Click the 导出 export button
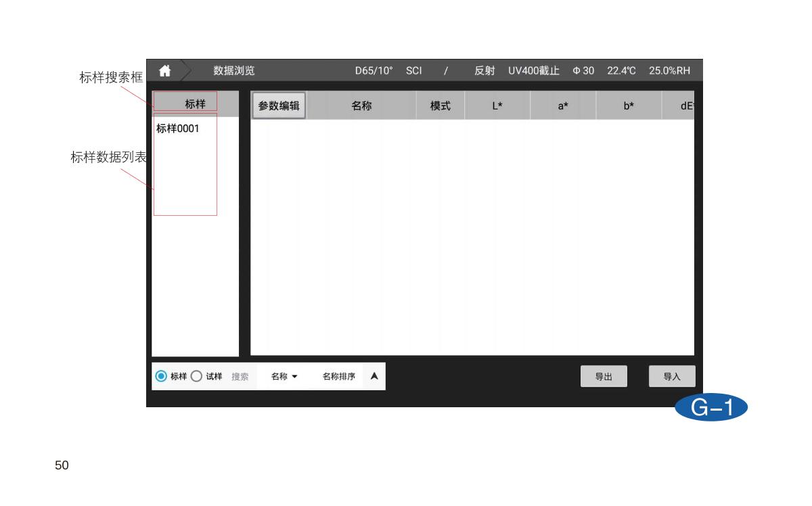Image resolution: width=812 pixels, height=506 pixels. (604, 377)
